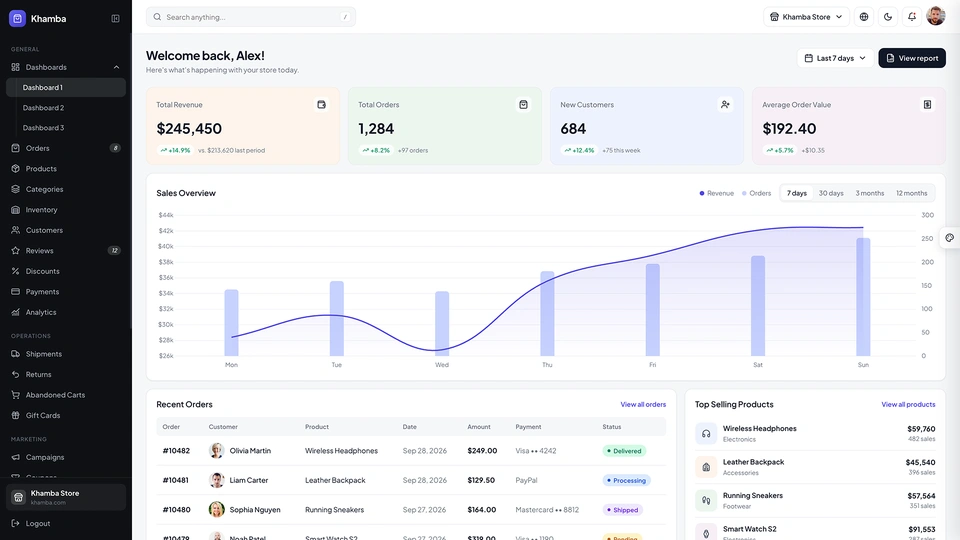This screenshot has height=540, width=960.
Task: Click the Shipments truck icon
Action: pyautogui.click(x=15, y=354)
